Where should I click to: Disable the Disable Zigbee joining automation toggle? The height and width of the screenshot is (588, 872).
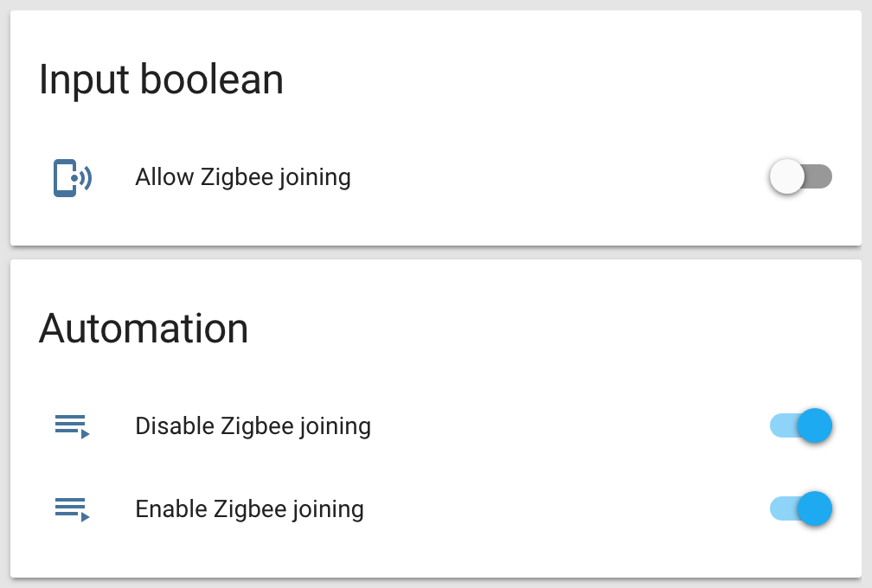pos(800,425)
